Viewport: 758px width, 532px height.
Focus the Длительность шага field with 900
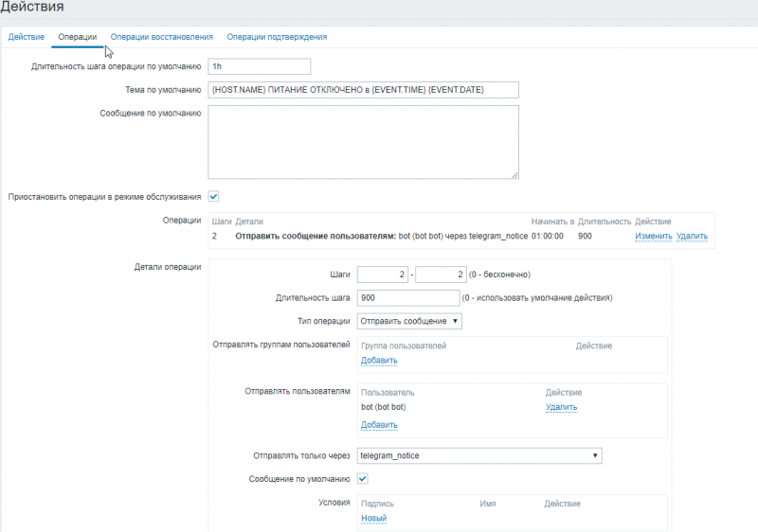coord(406,297)
